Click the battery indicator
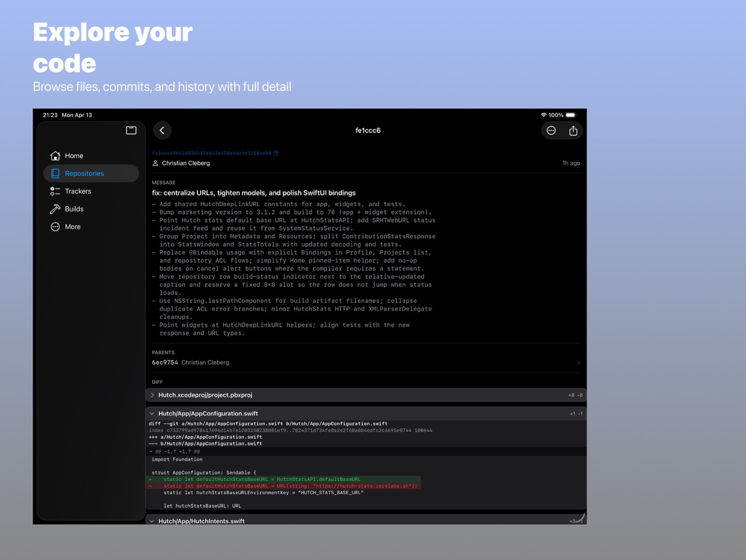This screenshot has height=560, width=746. (x=571, y=115)
